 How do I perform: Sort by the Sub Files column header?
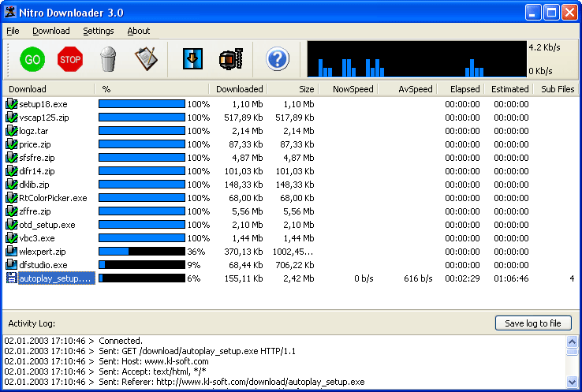(556, 89)
